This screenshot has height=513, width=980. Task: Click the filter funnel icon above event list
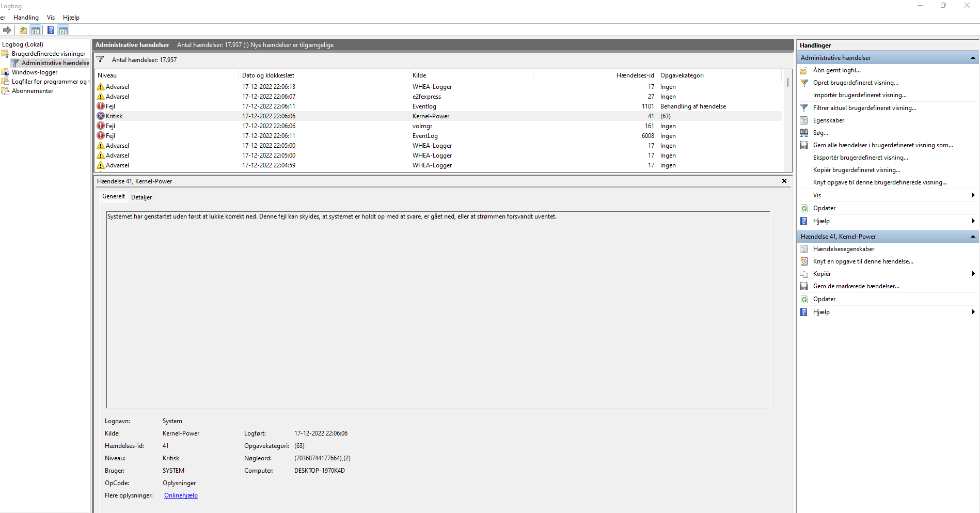(100, 59)
